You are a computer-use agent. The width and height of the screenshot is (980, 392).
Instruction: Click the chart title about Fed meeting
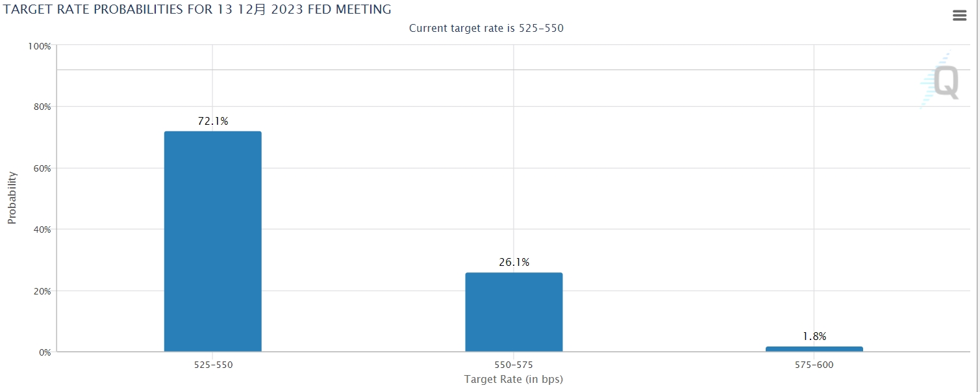pos(197,9)
